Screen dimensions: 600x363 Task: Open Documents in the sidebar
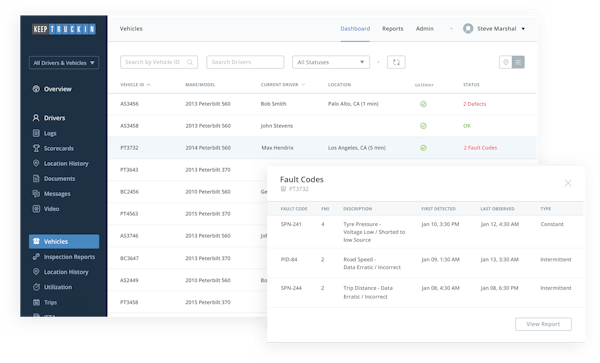[54, 179]
